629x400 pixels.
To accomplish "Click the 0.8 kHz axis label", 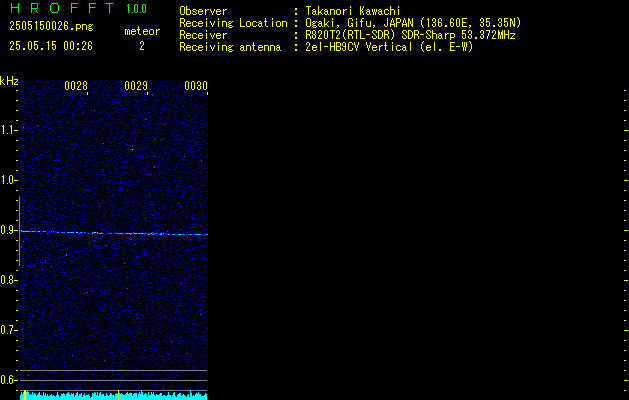I will tap(8, 280).
